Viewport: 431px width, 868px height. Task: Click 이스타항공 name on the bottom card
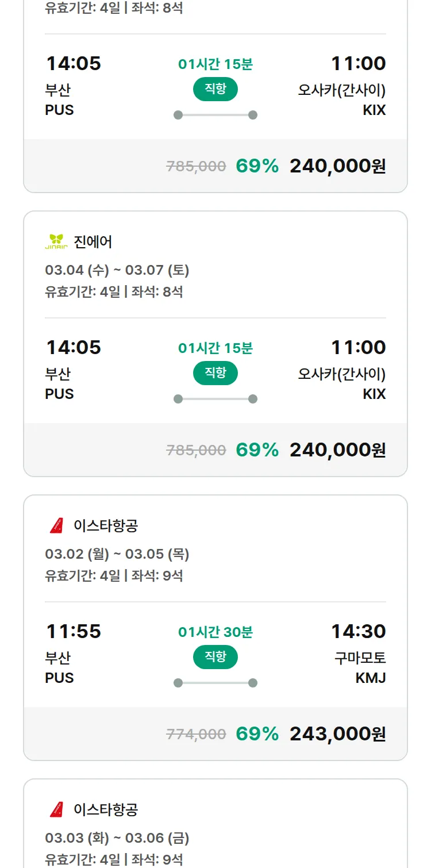pyautogui.click(x=106, y=809)
